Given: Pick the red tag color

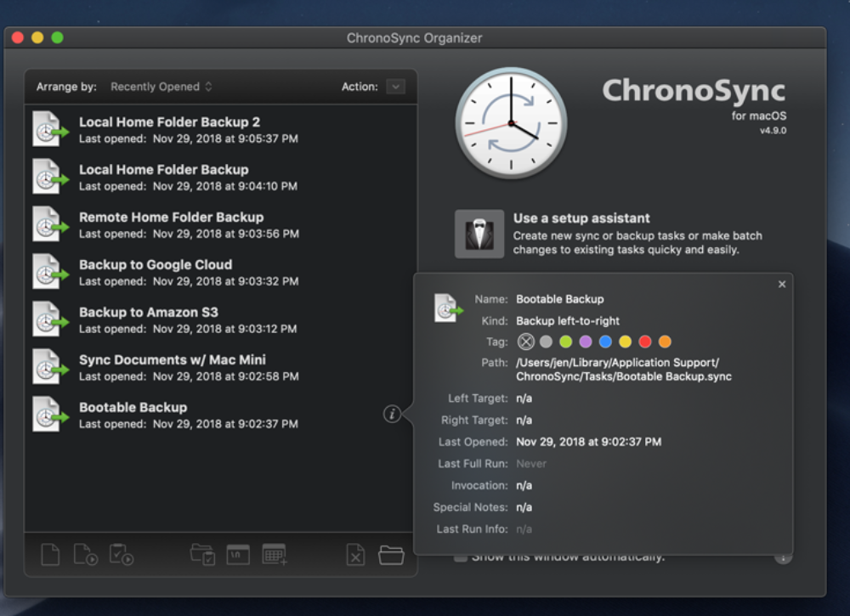Looking at the screenshot, I should [x=645, y=342].
